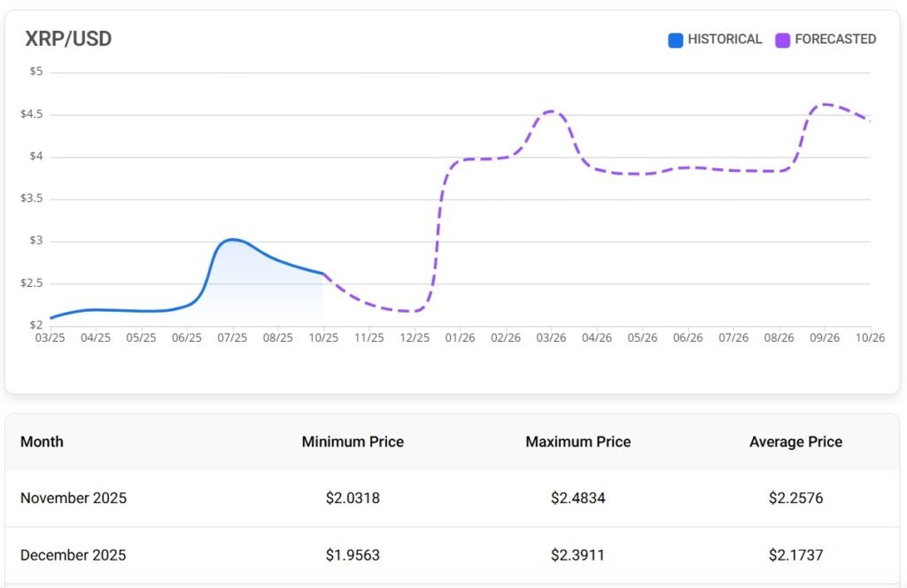Sort by the Maximum Price column header
907x588 pixels.
coord(578,441)
